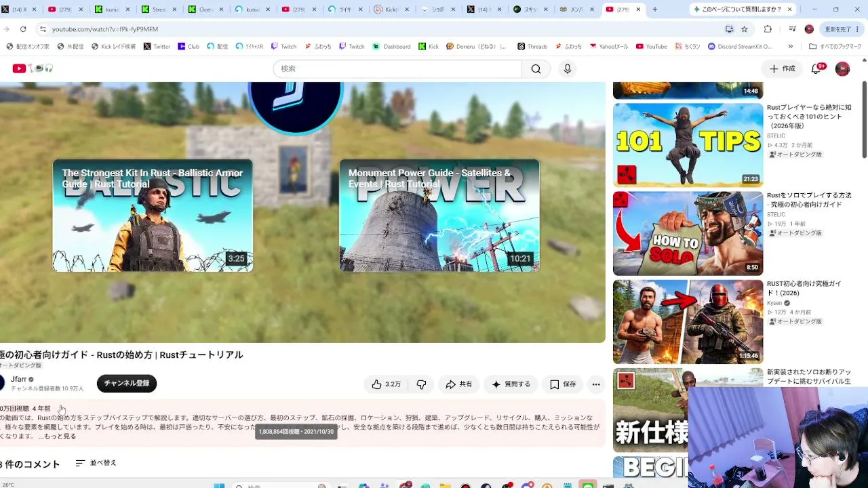Open the Jfarr channel logo end-screen element
868x488 pixels.
(296, 106)
